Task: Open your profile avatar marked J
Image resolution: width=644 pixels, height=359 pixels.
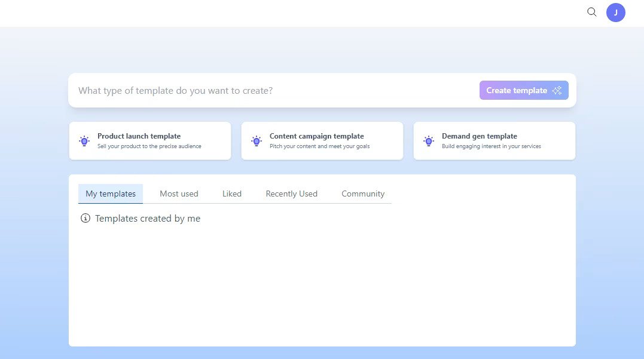Action: tap(615, 12)
